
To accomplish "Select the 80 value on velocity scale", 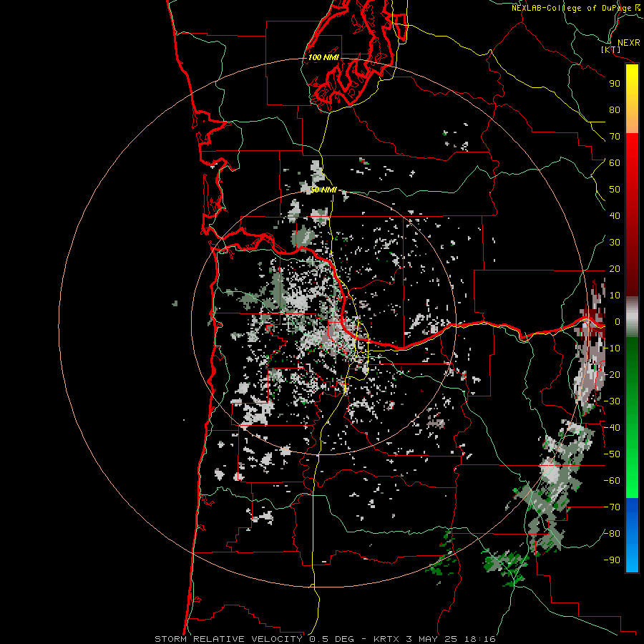I will 615,110.
